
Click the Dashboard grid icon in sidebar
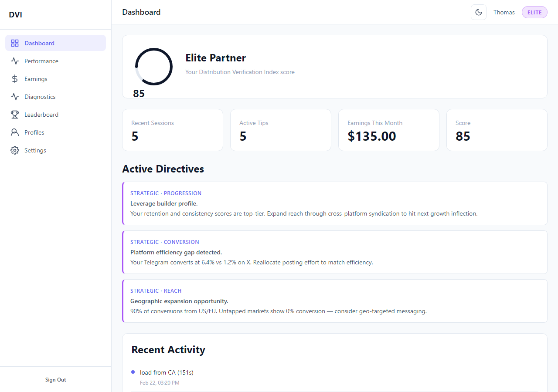click(15, 43)
